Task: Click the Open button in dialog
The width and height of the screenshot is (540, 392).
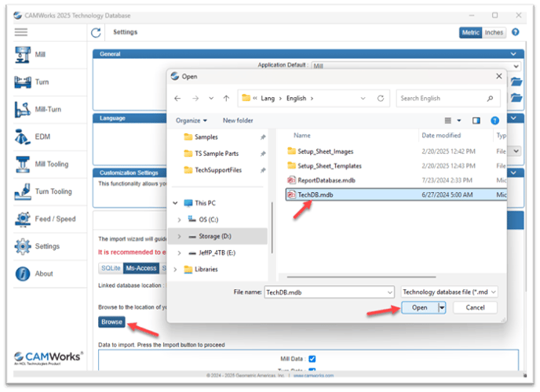Action: click(x=419, y=308)
